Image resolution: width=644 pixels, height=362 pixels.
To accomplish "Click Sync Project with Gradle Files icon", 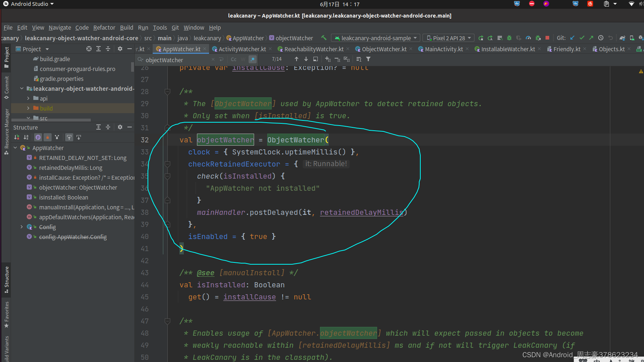I will click(x=622, y=38).
